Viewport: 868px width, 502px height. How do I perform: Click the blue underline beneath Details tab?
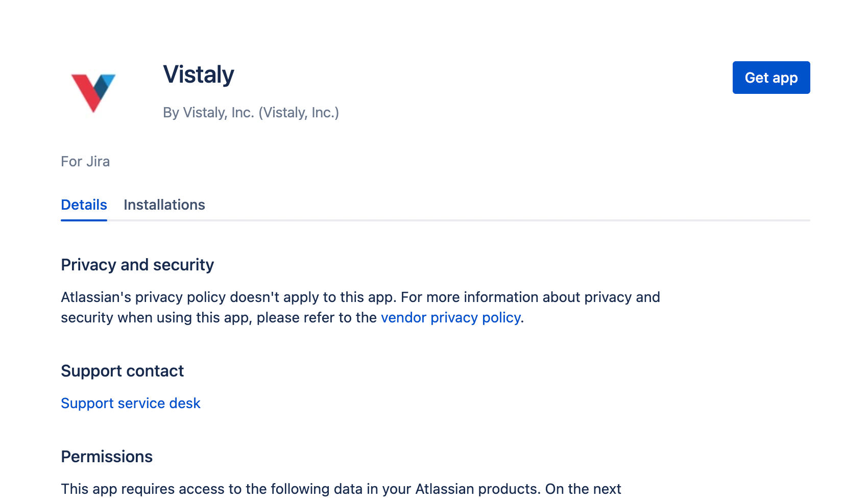tap(84, 220)
